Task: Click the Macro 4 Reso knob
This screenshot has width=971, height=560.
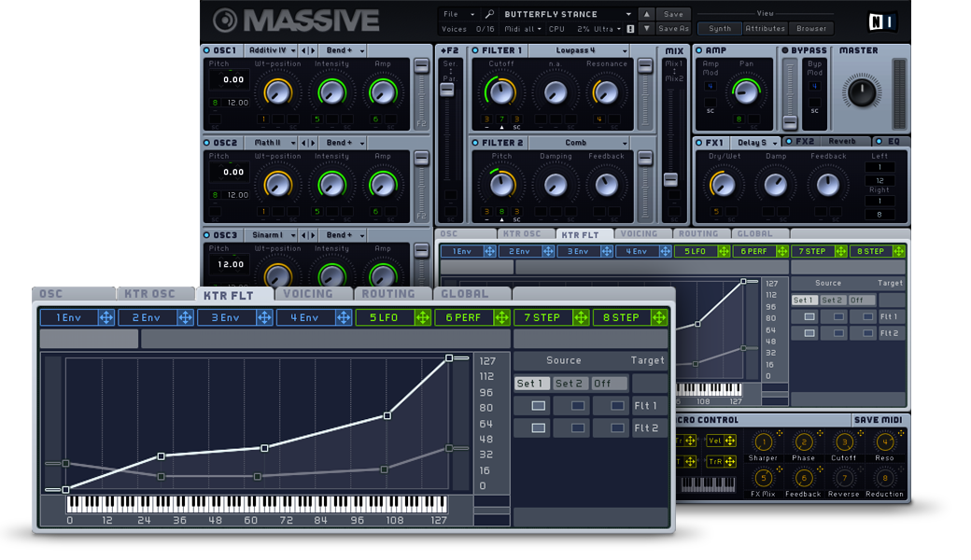Action: pyautogui.click(x=884, y=441)
